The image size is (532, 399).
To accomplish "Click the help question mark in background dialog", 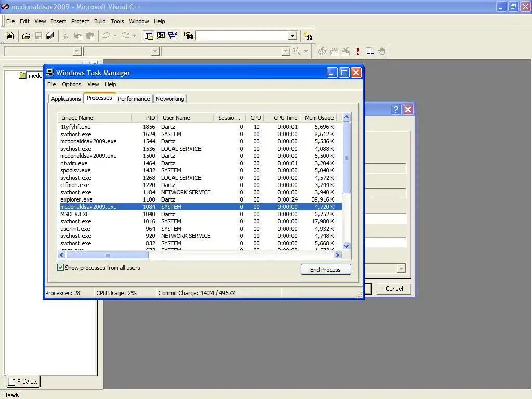I will 395,109.
